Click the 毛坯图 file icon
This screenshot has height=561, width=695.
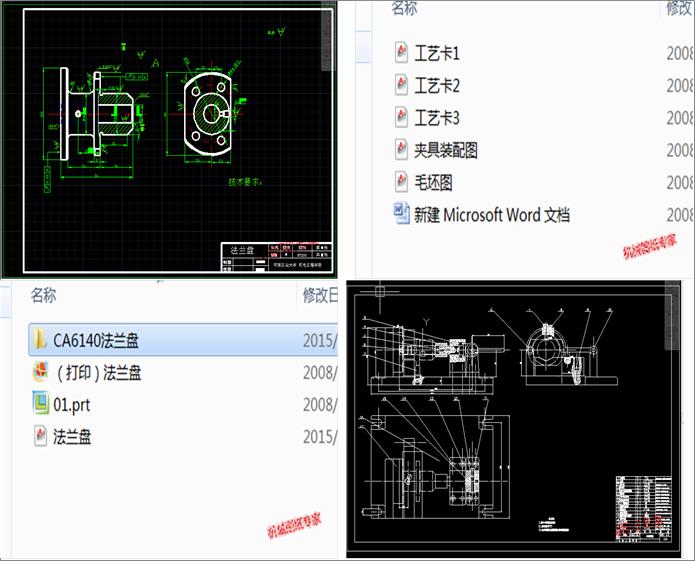click(401, 182)
